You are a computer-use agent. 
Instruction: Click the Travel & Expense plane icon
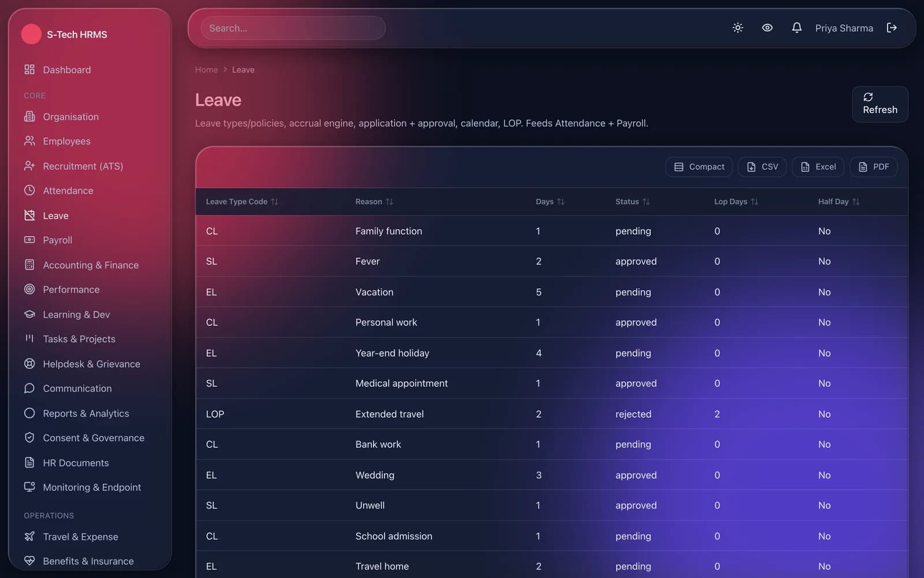pos(29,536)
